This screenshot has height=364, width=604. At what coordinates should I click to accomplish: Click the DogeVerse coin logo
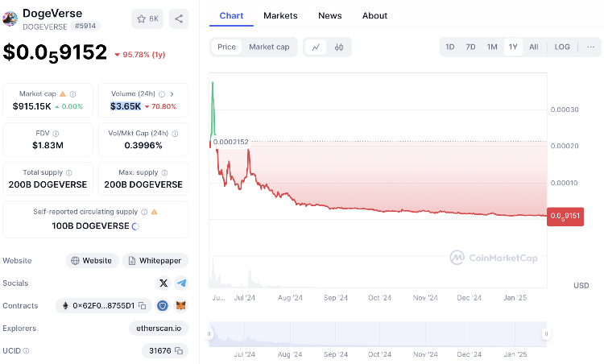point(10,19)
